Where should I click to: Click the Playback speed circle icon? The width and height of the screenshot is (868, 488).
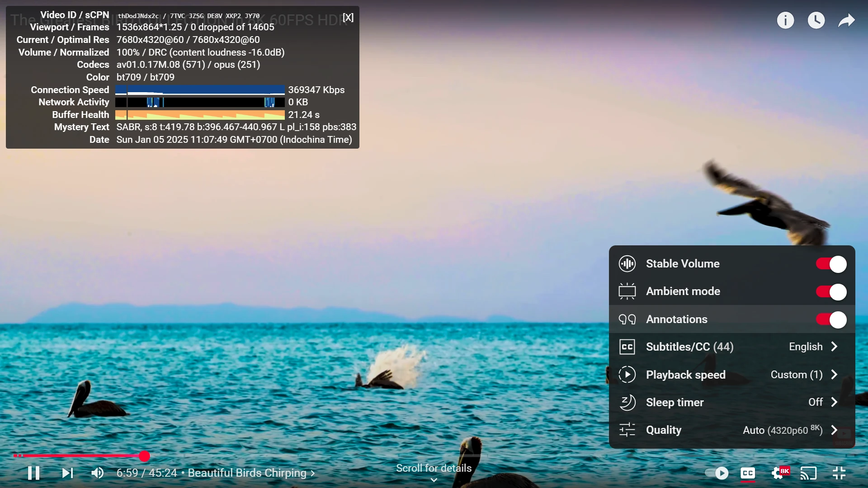pos(627,375)
